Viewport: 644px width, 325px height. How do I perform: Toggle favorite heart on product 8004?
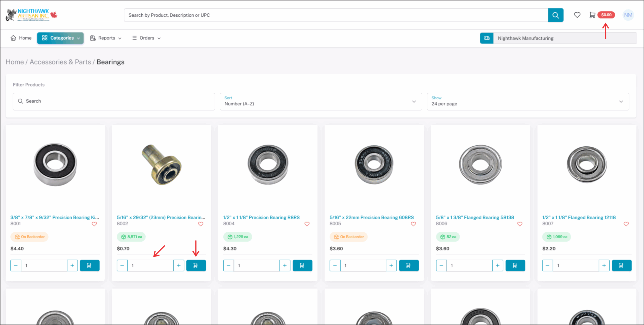point(307,224)
